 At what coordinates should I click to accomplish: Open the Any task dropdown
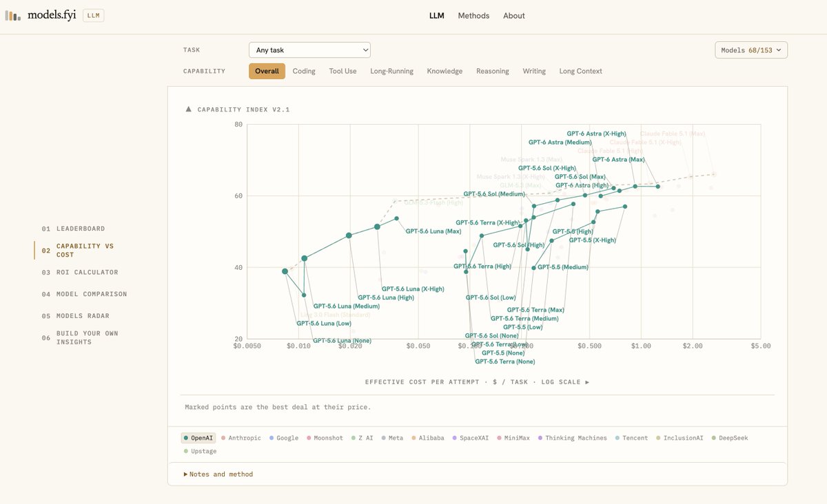point(309,50)
